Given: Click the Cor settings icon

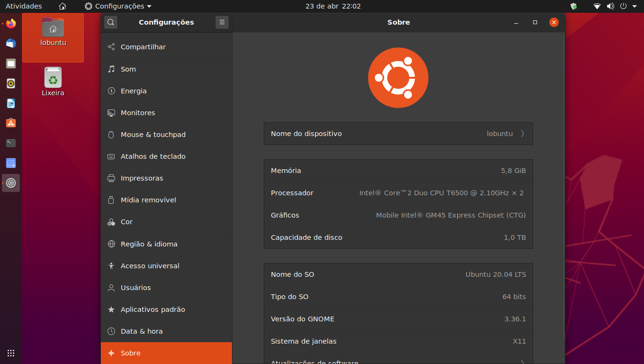Looking at the screenshot, I should click(x=110, y=221).
